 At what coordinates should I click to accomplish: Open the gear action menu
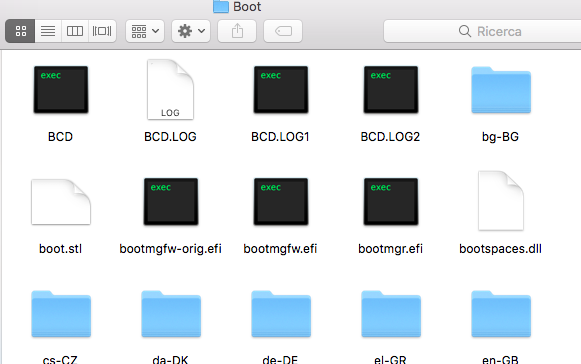[x=191, y=31]
